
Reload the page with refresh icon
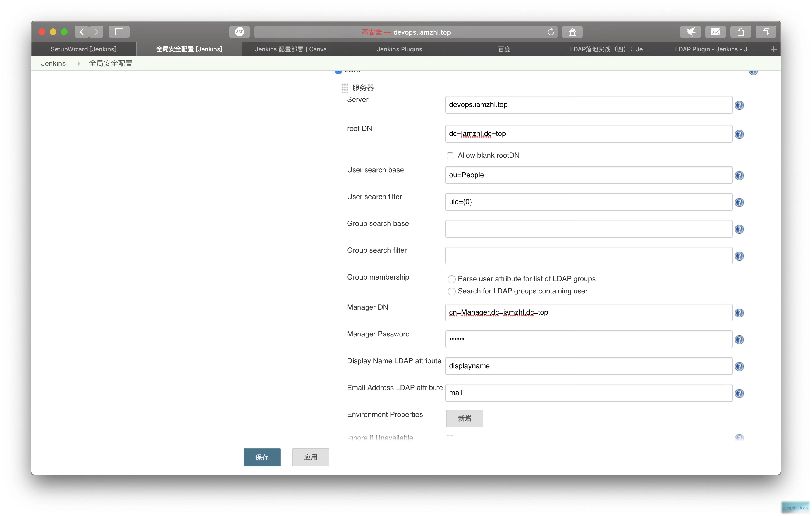point(550,32)
